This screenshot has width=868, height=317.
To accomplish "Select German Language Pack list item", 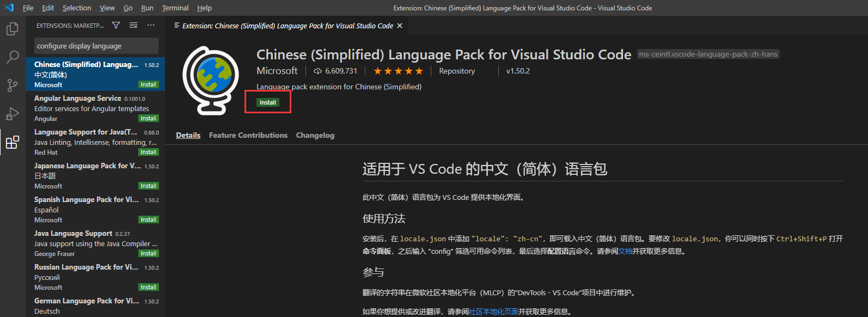I will pyautogui.click(x=95, y=306).
